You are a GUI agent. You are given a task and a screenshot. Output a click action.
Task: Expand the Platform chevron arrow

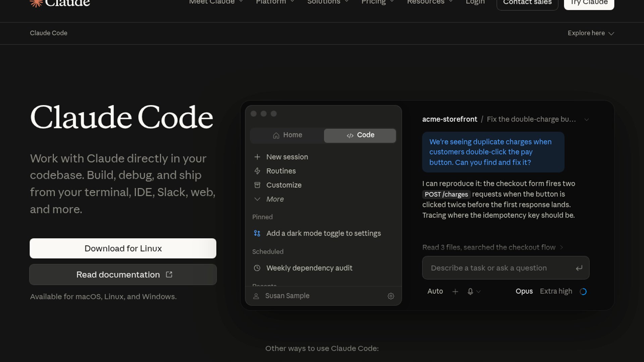coord(292,2)
